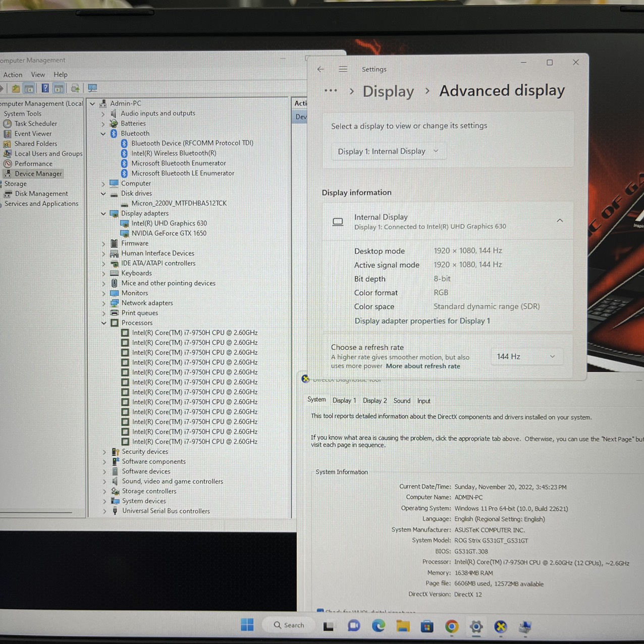Open Event Viewer in console tree
Viewport: 644px width, 644px height.
click(33, 134)
